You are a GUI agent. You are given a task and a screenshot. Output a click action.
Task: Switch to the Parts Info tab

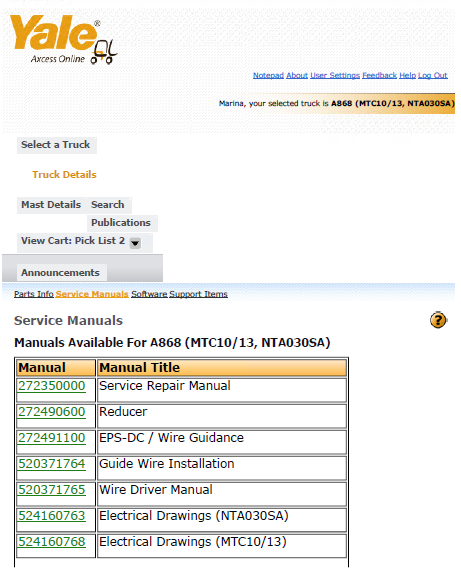[x=34, y=294]
